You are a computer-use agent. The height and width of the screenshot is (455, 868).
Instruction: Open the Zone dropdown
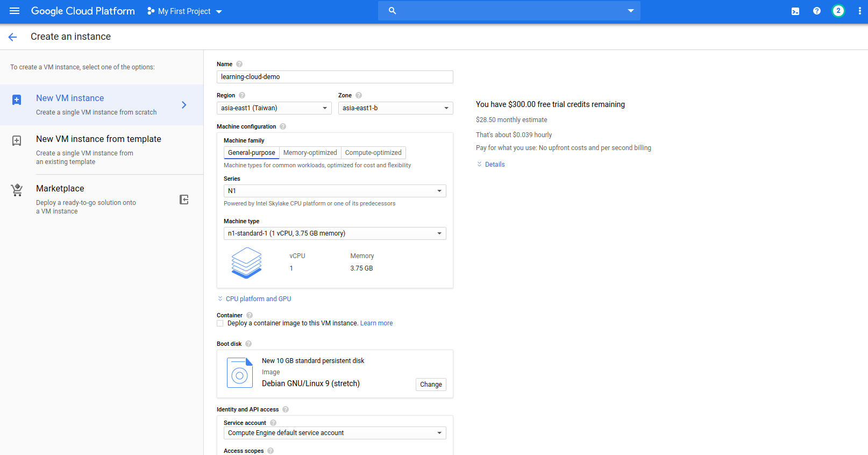[396, 108]
